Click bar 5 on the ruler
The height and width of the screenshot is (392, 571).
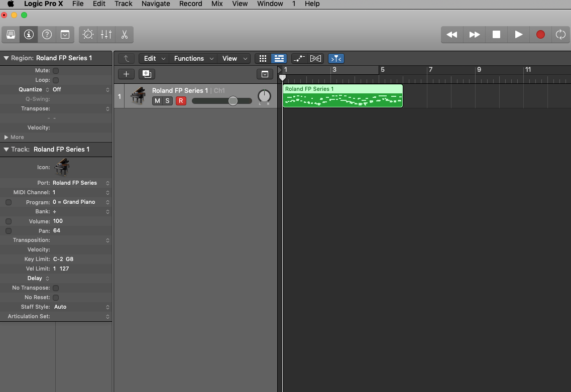pyautogui.click(x=382, y=70)
